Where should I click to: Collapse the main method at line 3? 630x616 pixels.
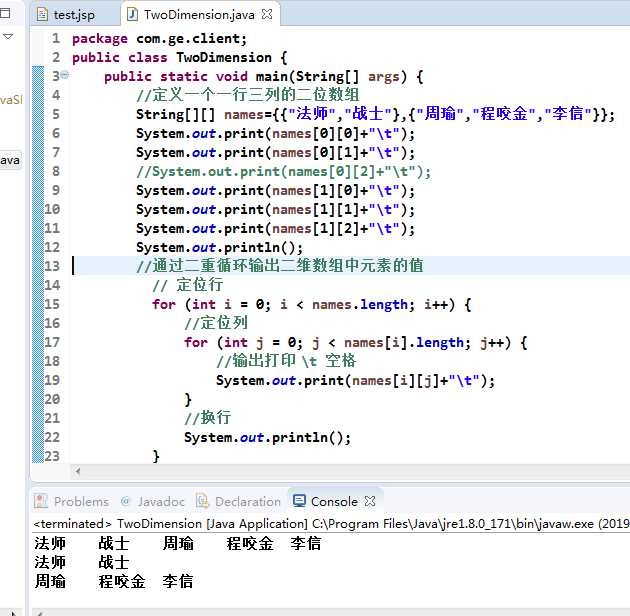pyautogui.click(x=65, y=75)
